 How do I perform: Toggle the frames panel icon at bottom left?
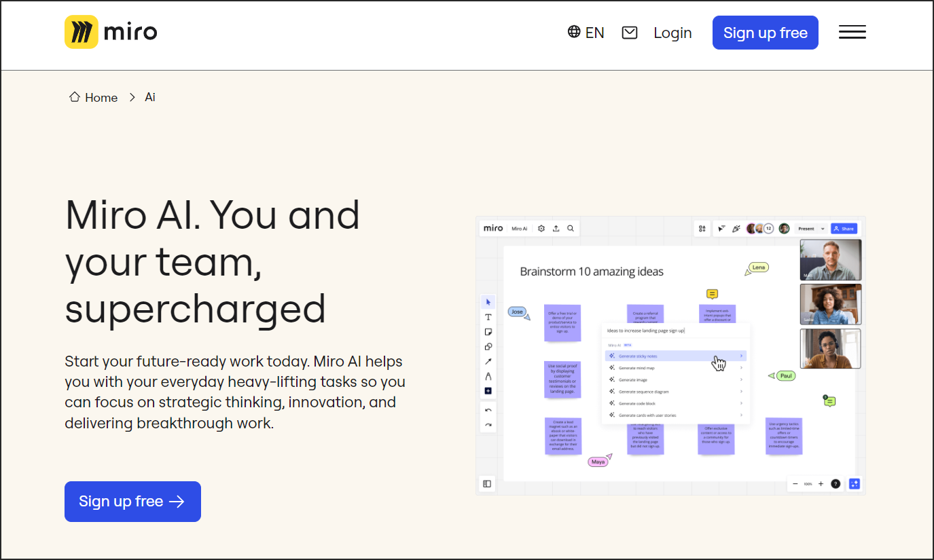[x=487, y=484]
